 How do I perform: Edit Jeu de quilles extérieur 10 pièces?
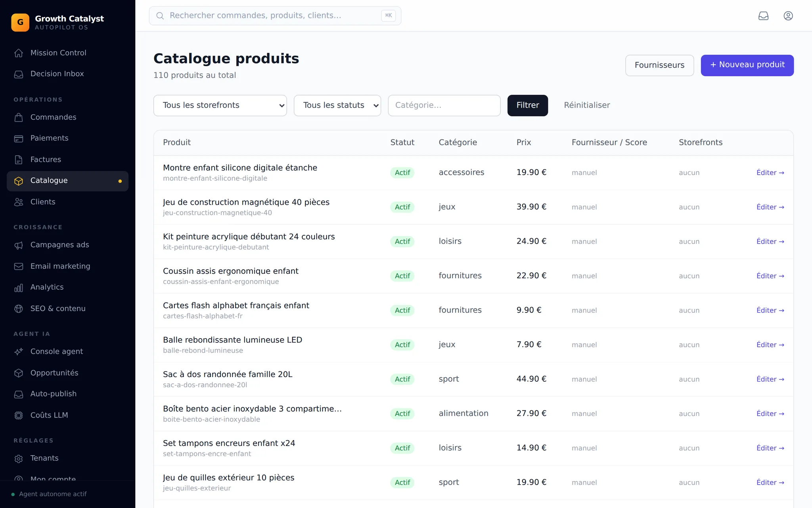click(770, 483)
